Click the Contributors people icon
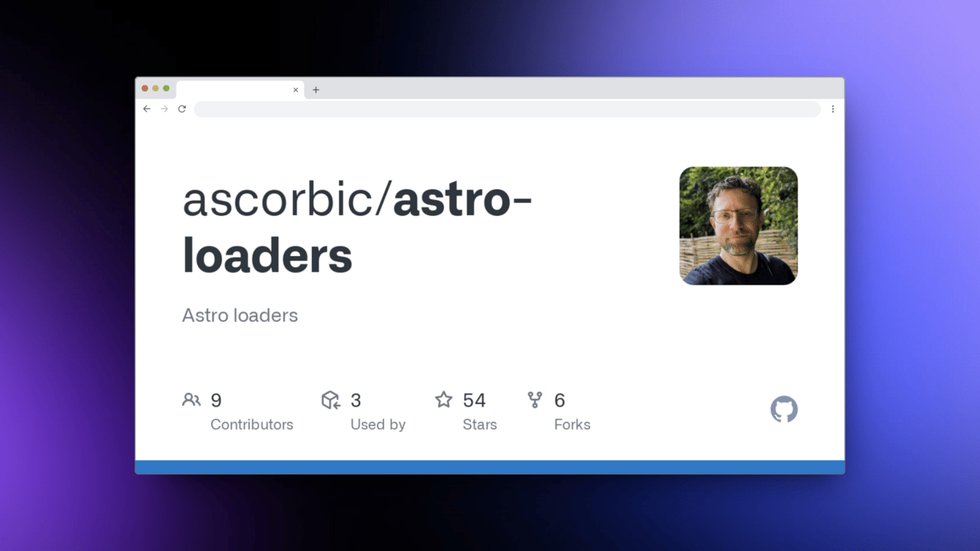The image size is (980, 551). (191, 399)
